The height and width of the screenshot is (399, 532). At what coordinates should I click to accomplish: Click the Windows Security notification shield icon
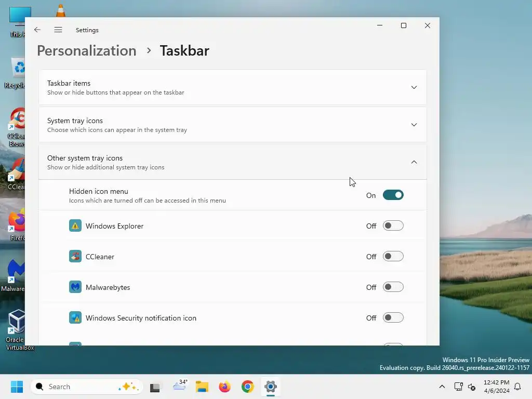pos(75,317)
